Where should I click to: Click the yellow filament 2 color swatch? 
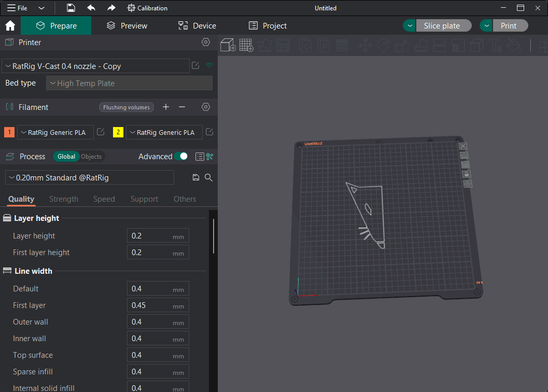click(x=118, y=132)
